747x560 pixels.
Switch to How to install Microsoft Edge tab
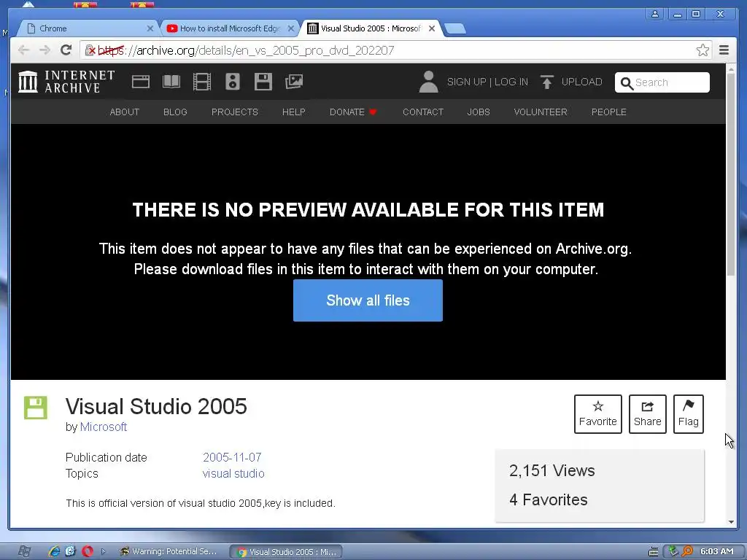pyautogui.click(x=230, y=28)
